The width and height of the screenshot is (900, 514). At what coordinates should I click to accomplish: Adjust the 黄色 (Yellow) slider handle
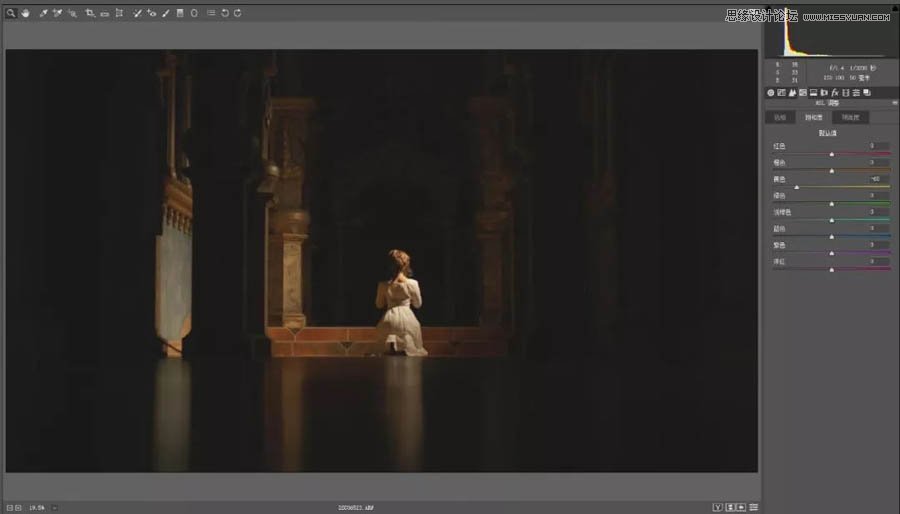tap(797, 187)
